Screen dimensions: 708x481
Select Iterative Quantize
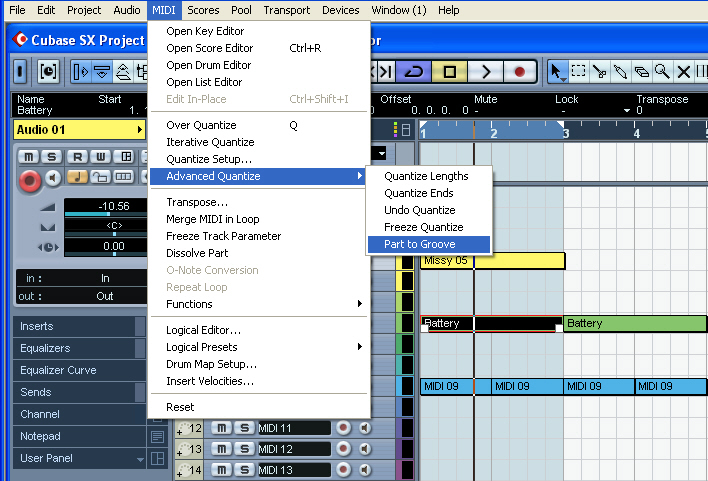[x=259, y=142]
